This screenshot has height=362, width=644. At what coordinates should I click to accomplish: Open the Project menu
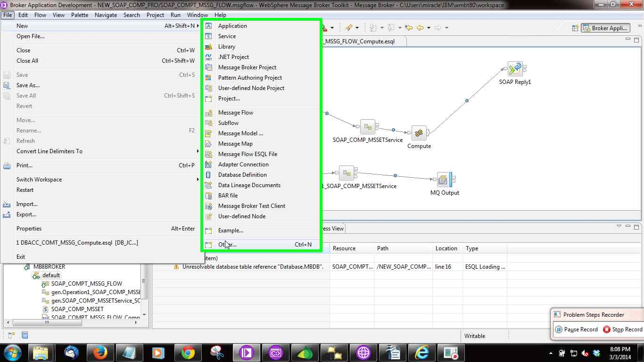click(155, 15)
